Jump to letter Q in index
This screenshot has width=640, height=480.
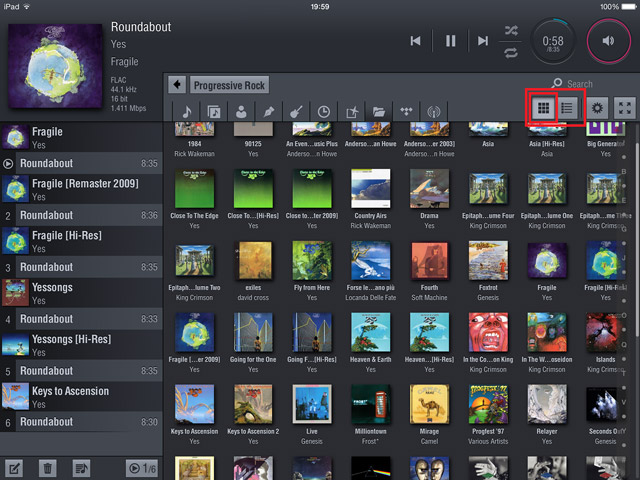624,345
